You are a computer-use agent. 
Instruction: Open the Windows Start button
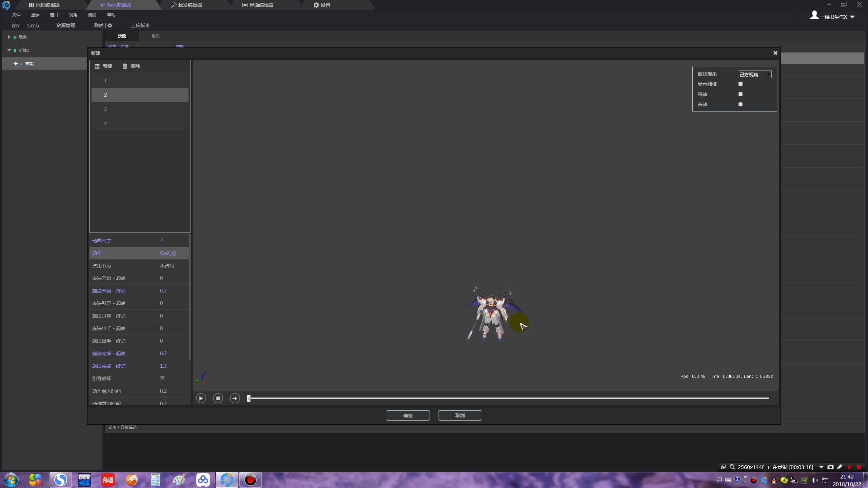pyautogui.click(x=11, y=480)
